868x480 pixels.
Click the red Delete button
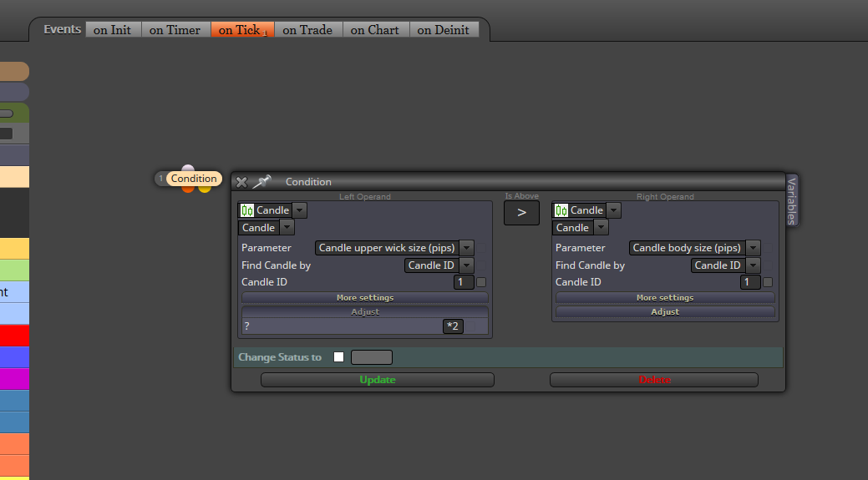(654, 380)
